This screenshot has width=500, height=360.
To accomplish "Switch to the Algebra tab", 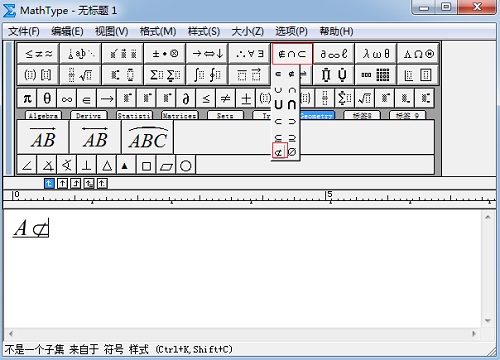I will (43, 115).
